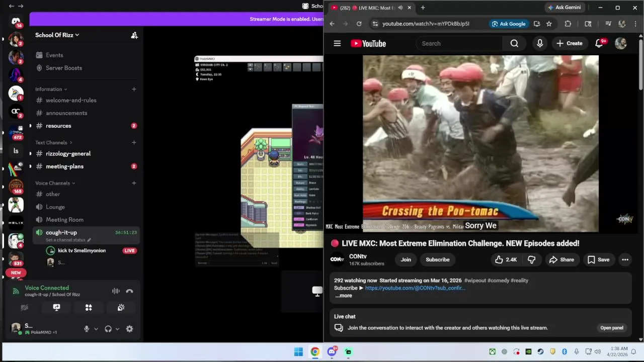Reload the YouTube page
The width and height of the screenshot is (644, 362).
tap(359, 24)
